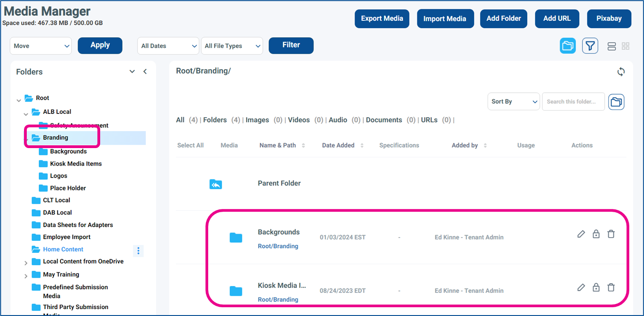Refresh the Root/Branding folder contents
Viewport: 644px width, 316px height.
(x=621, y=72)
